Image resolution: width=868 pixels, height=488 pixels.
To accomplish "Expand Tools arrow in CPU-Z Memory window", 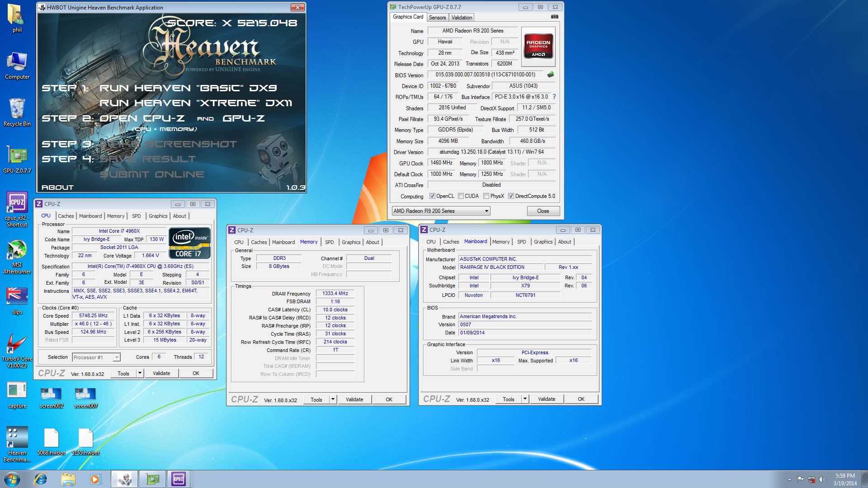I will point(333,399).
